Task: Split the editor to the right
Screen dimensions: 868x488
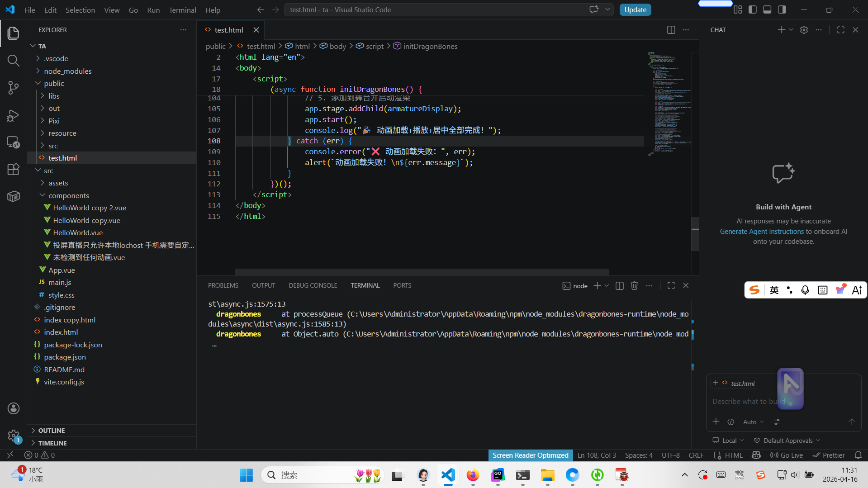Action: [671, 30]
